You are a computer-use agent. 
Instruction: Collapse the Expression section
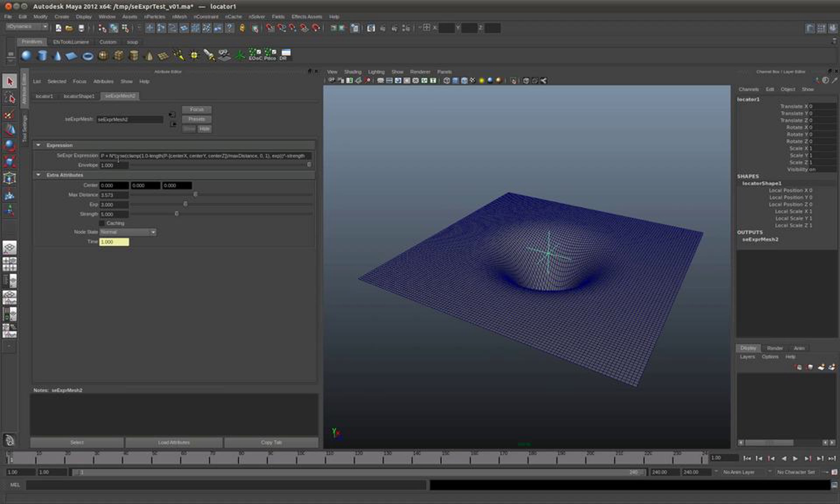pyautogui.click(x=38, y=145)
